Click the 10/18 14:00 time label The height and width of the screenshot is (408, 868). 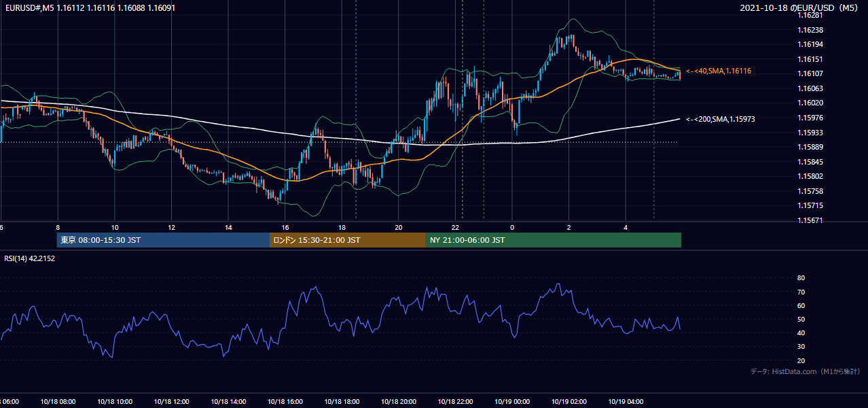coord(228,402)
